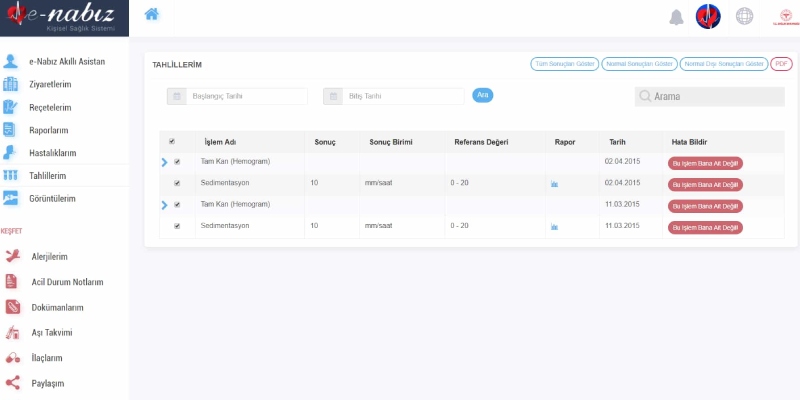This screenshot has height=400, width=800.
Task: Expand Tam Kan (Hemogram) row dated 02.04.2015
Action: tap(164, 162)
